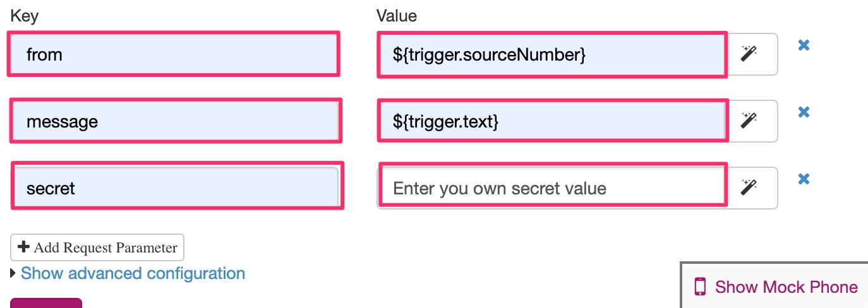
Task: Edit the ${trigger.sourceNumber} value field
Action: pos(552,54)
